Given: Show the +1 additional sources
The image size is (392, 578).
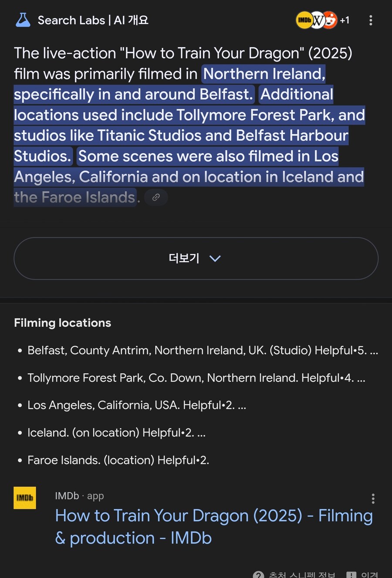Looking at the screenshot, I should [x=345, y=20].
